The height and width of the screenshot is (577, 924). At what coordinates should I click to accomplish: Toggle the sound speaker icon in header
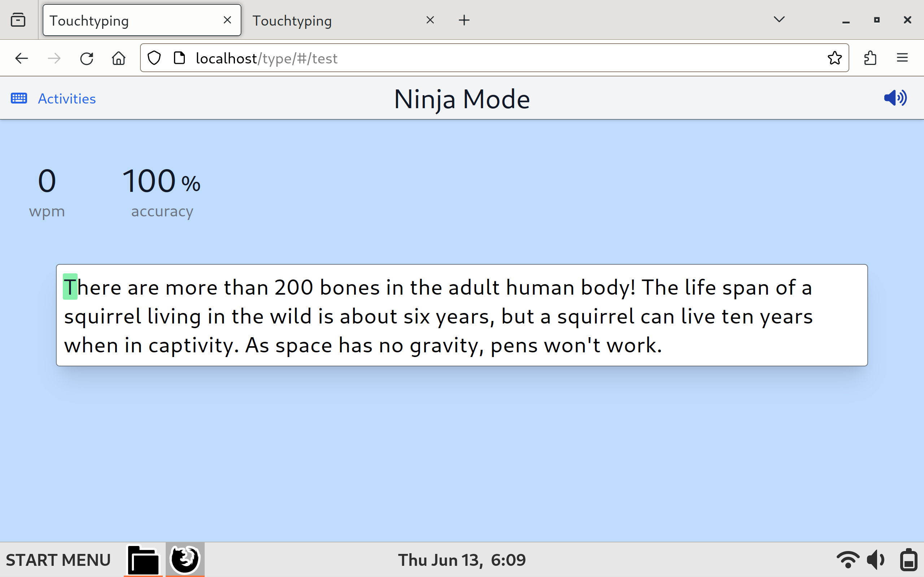(895, 98)
